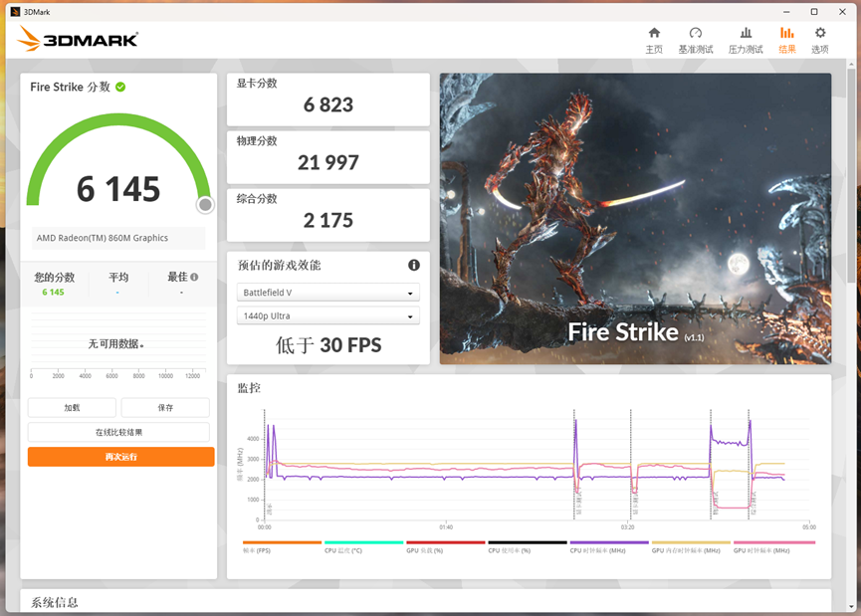Open the 基准测试 benchmarks gauge icon
Screen dimensions: 861x616
[696, 33]
